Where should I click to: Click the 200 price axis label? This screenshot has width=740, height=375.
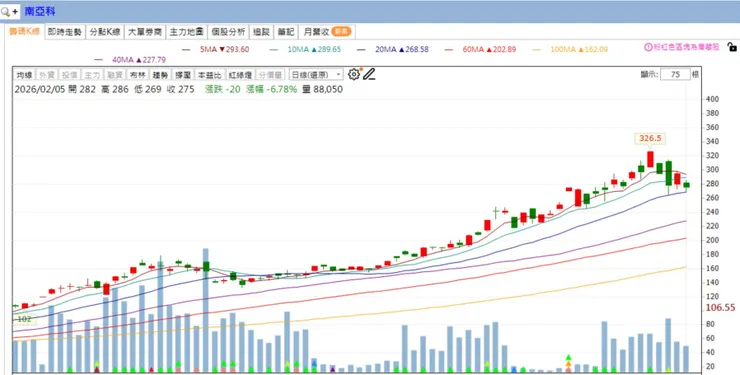pos(712,240)
